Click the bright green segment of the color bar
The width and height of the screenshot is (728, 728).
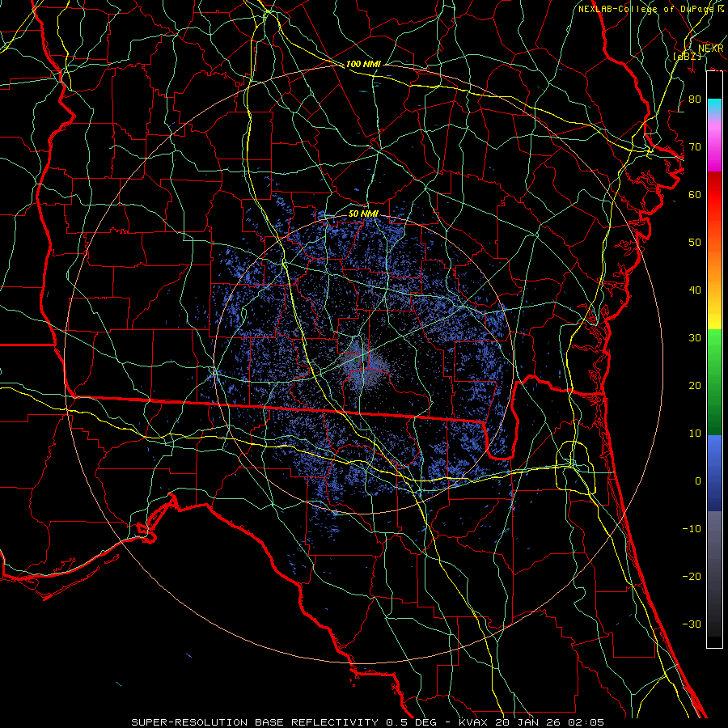714,346
